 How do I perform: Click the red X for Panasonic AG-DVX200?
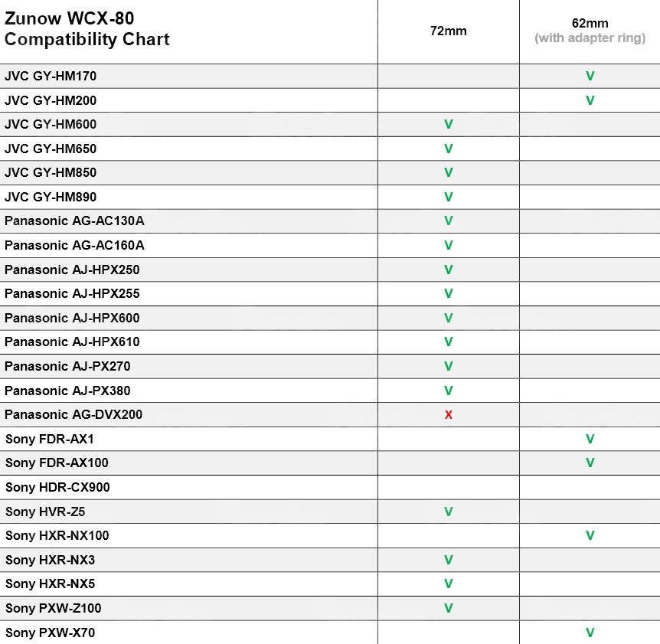coord(449,415)
